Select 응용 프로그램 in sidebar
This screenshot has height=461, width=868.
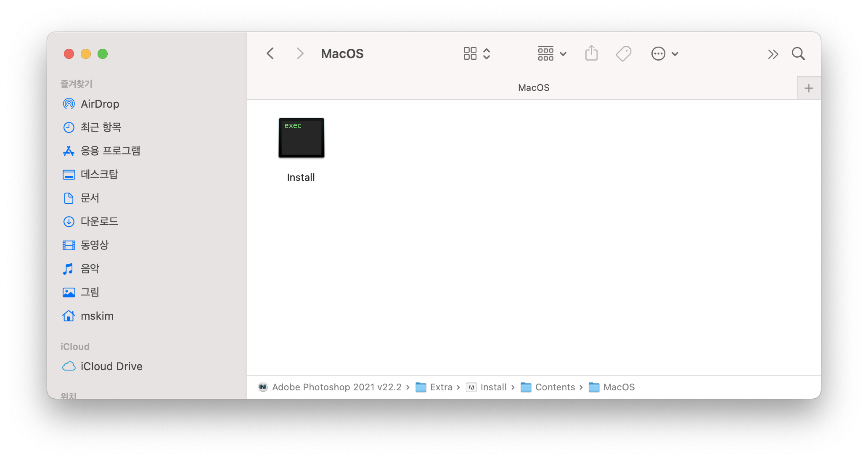tap(110, 151)
